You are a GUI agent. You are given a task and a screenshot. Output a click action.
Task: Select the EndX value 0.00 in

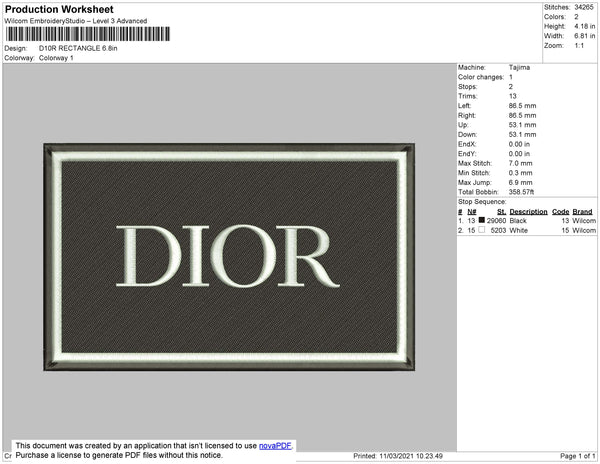(x=519, y=144)
